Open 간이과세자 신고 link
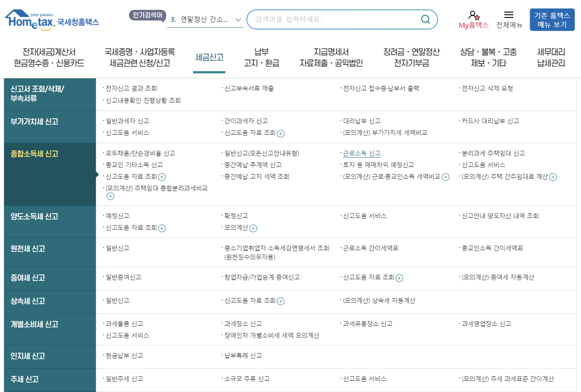This screenshot has height=392, width=581. (246, 121)
